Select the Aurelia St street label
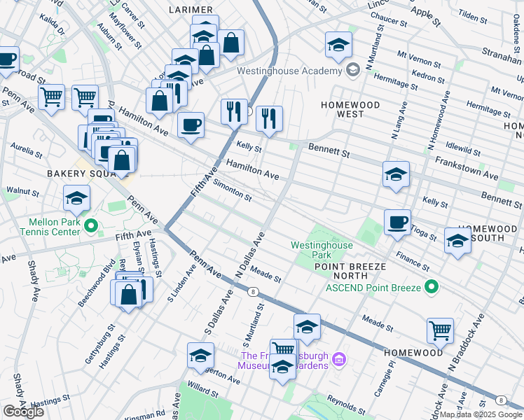 pyautogui.click(x=27, y=150)
